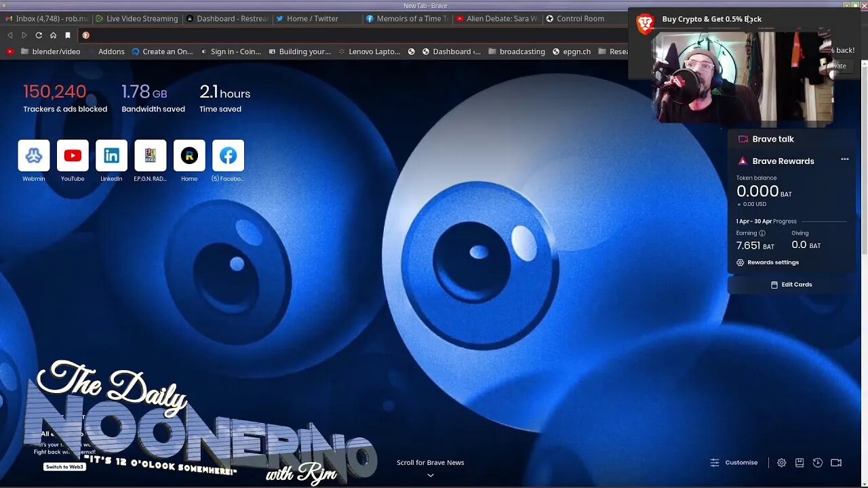The height and width of the screenshot is (488, 868).
Task: Open new tab page settings gear
Action: [781, 462]
